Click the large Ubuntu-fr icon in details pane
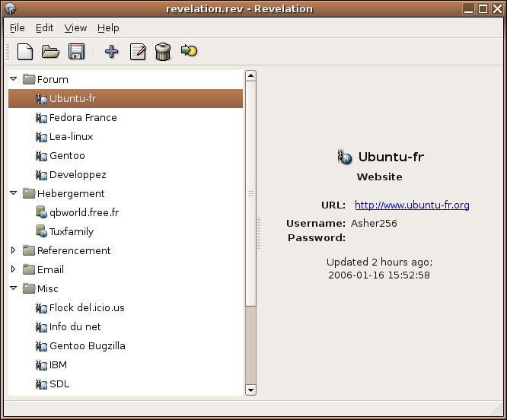The height and width of the screenshot is (420, 507). click(345, 157)
